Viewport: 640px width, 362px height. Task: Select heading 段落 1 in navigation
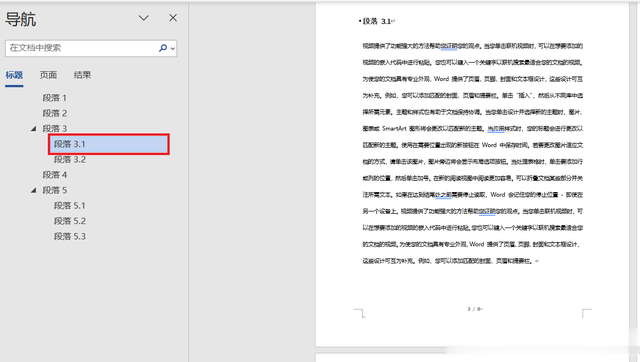tap(55, 98)
